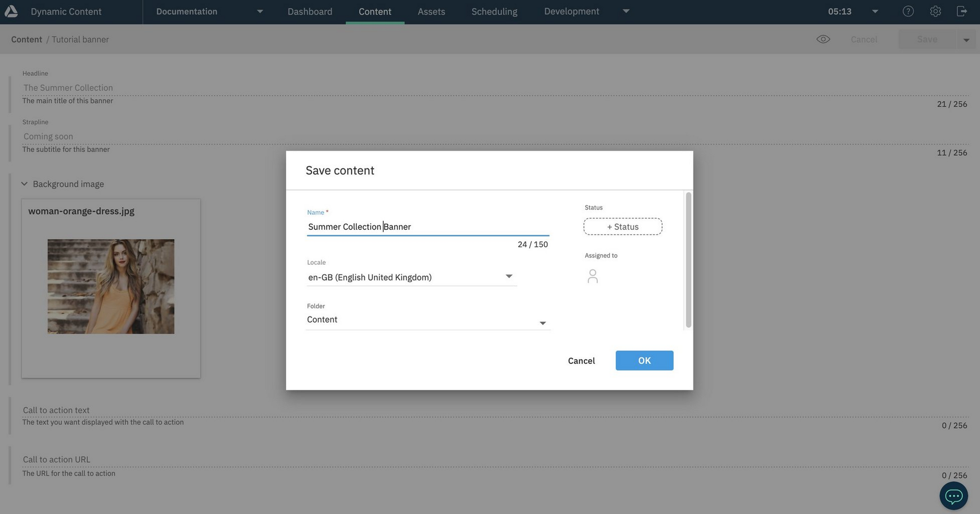
Task: Add a status with + Status button
Action: [622, 227]
